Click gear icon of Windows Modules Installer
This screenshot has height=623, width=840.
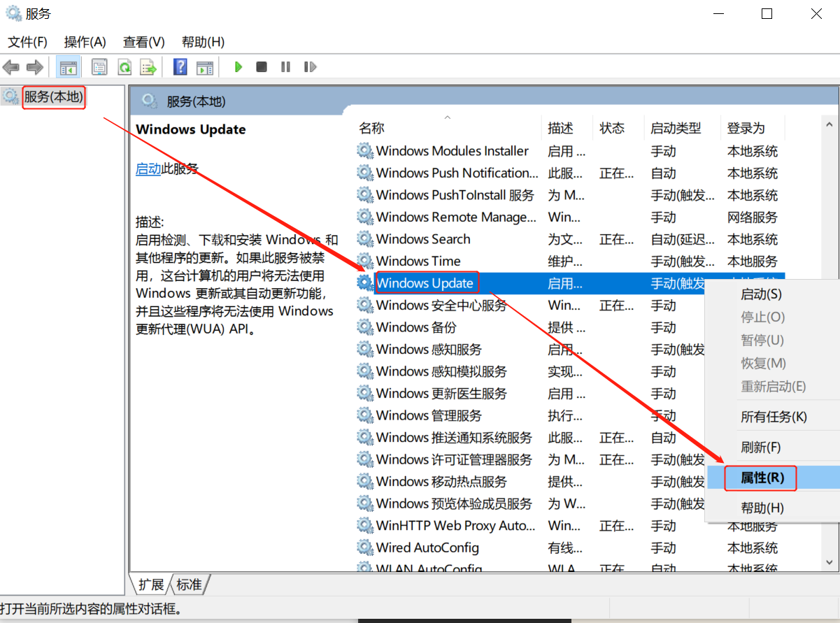(x=365, y=150)
